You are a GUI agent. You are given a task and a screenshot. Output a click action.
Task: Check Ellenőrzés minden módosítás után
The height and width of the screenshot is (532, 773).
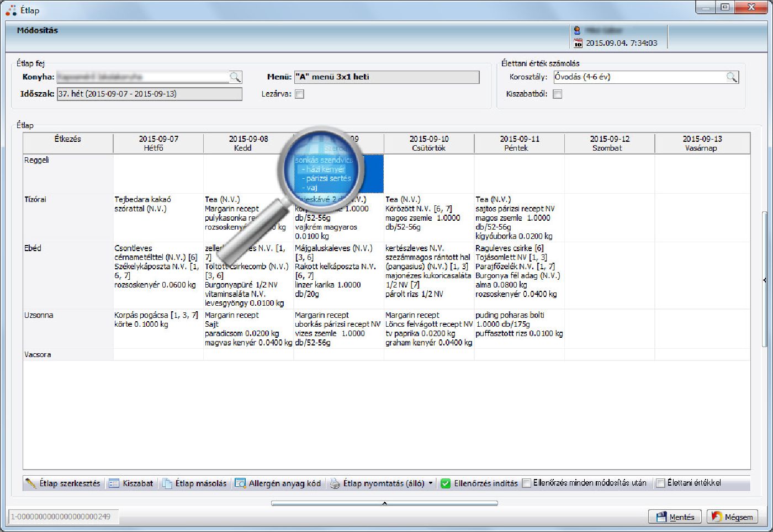(527, 483)
